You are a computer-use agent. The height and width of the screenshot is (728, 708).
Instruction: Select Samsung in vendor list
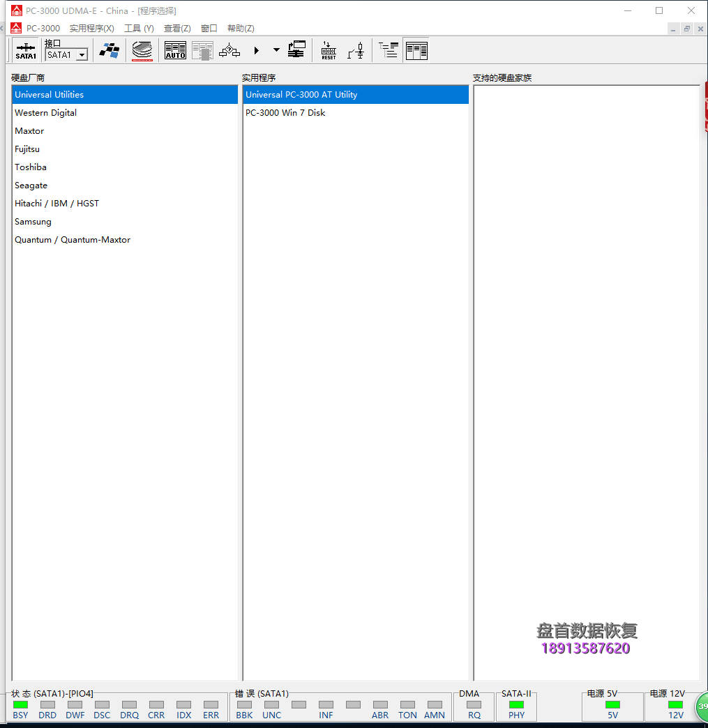coord(124,222)
